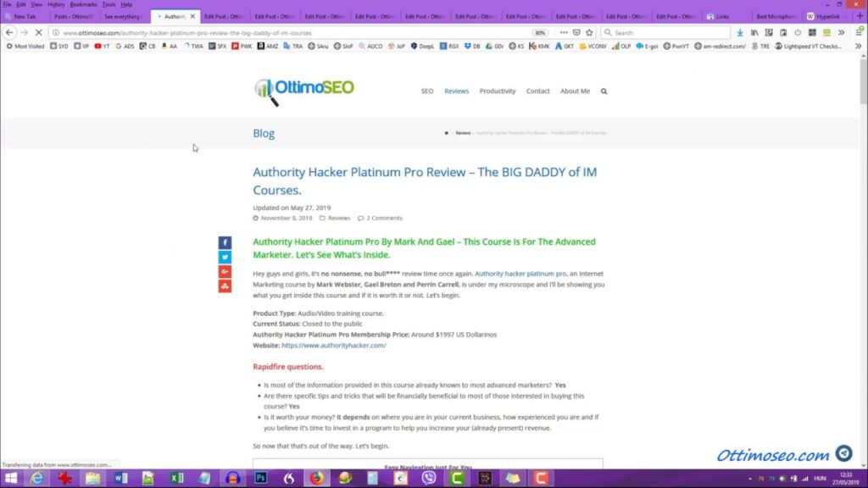This screenshot has height=488, width=868.
Task: Share the post on Facebook
Action: pyautogui.click(x=225, y=242)
